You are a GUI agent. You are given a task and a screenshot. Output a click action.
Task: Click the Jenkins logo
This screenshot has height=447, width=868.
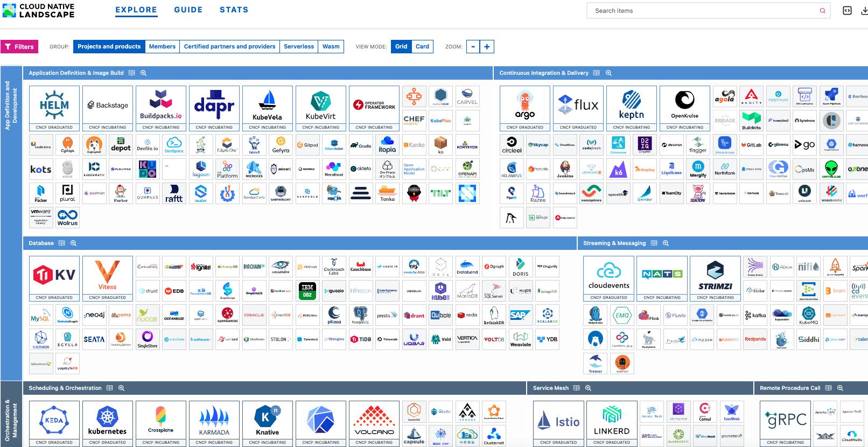click(565, 169)
